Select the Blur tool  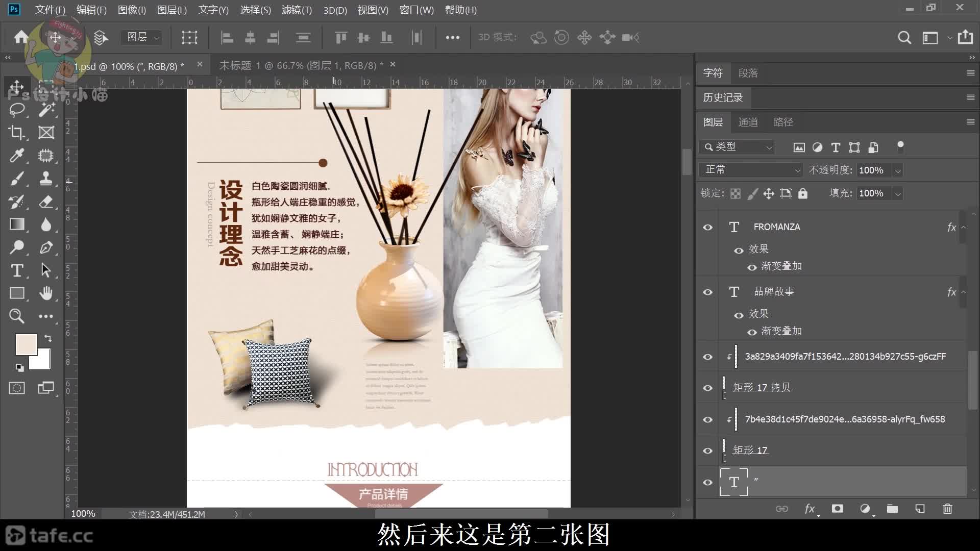pos(46,224)
